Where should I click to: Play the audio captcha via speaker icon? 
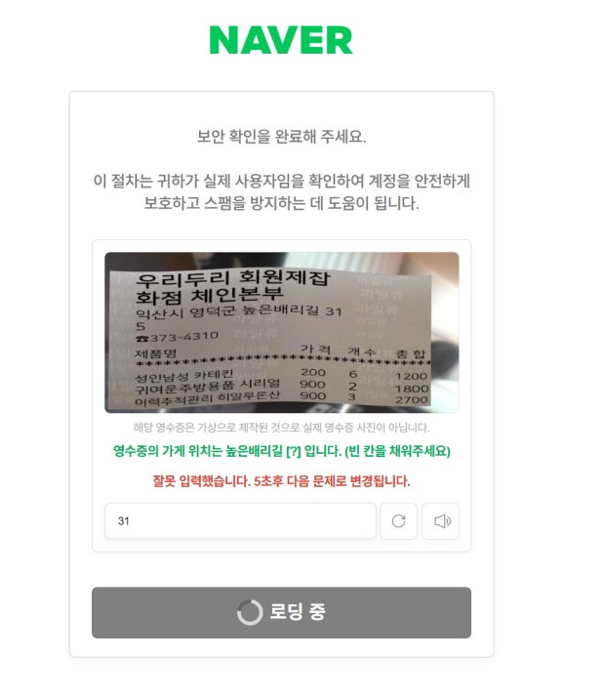pyautogui.click(x=440, y=521)
